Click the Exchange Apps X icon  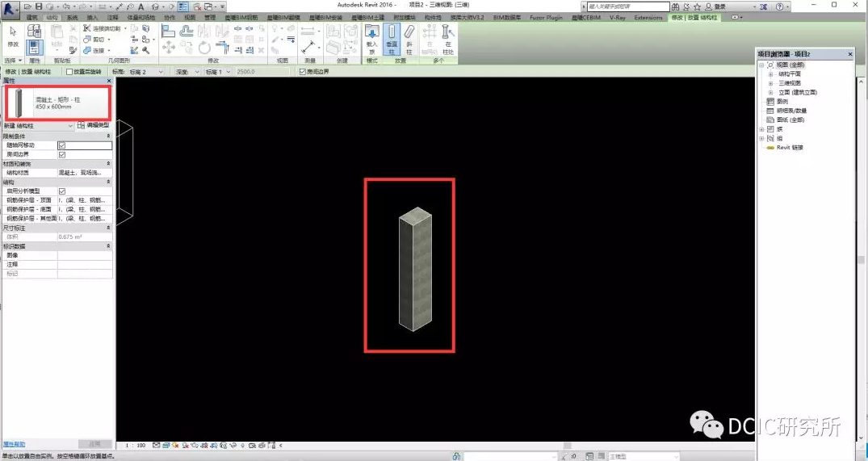pyautogui.click(x=763, y=6)
